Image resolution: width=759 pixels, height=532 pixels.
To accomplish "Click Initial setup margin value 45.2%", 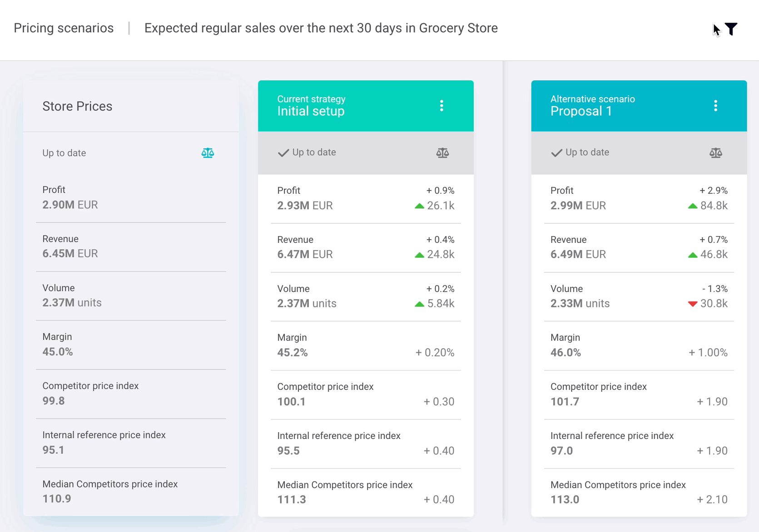I will (x=293, y=353).
